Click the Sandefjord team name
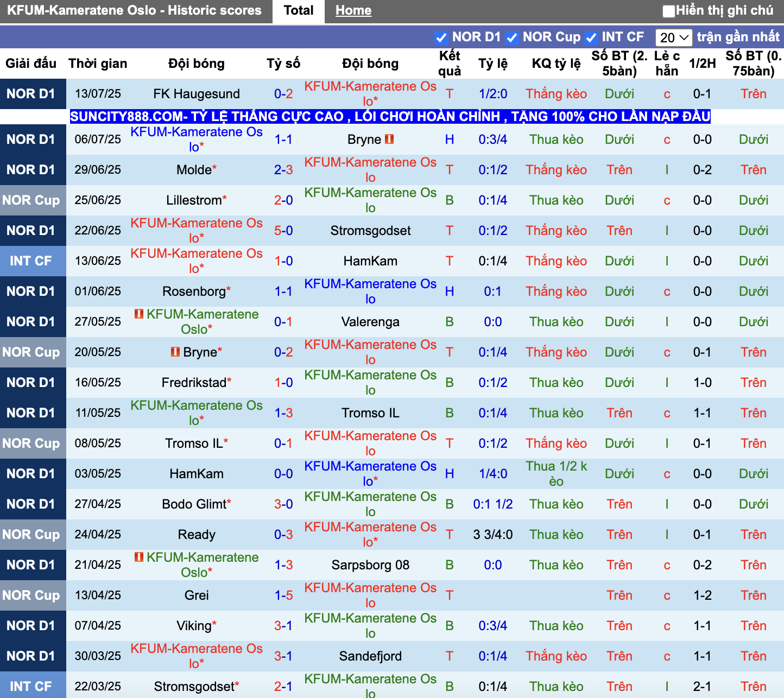784x698 pixels. tap(370, 656)
